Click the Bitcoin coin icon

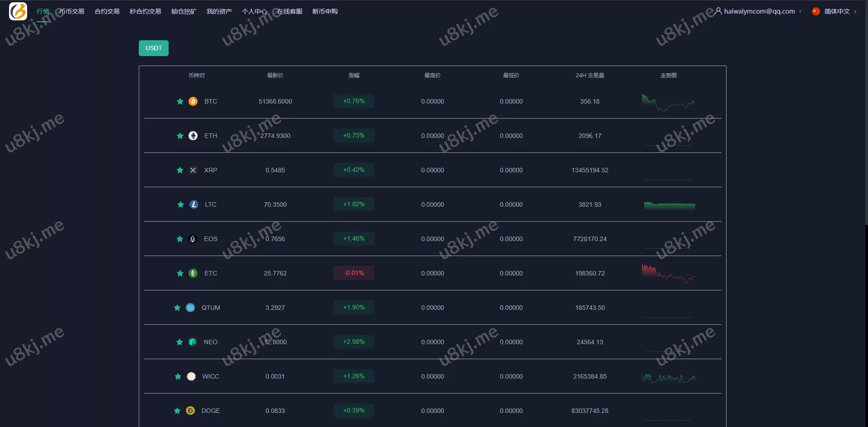pyautogui.click(x=193, y=101)
